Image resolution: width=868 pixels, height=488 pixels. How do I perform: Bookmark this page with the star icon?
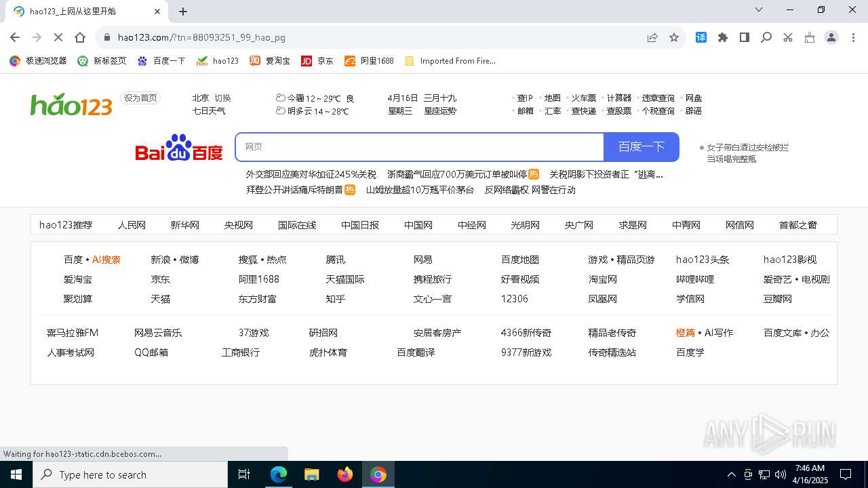674,38
